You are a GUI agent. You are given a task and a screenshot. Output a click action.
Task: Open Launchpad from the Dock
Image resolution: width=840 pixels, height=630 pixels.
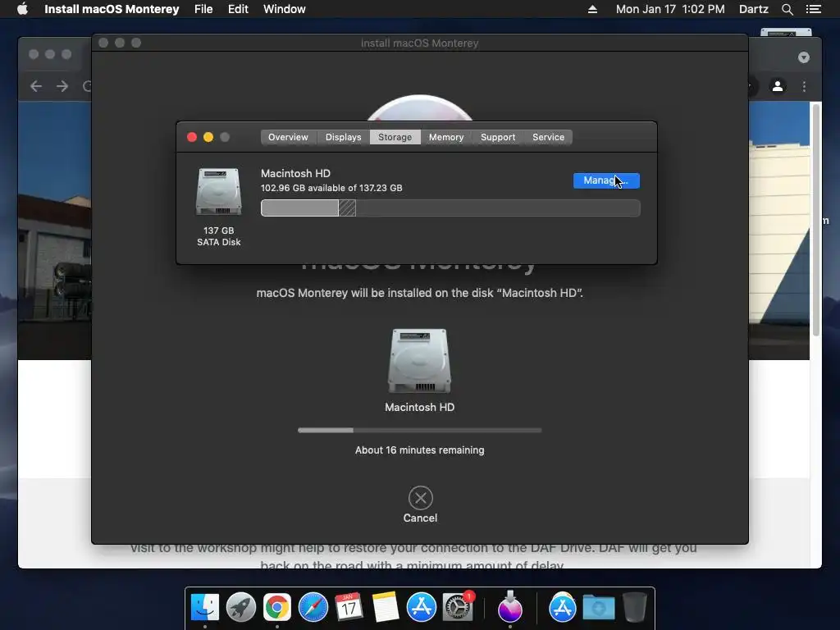click(241, 608)
